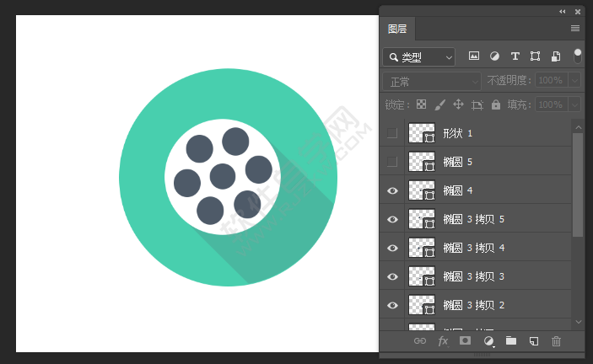Select 椭圆 3 拷贝 3 layer thumbnail
593x364 pixels.
tap(422, 276)
